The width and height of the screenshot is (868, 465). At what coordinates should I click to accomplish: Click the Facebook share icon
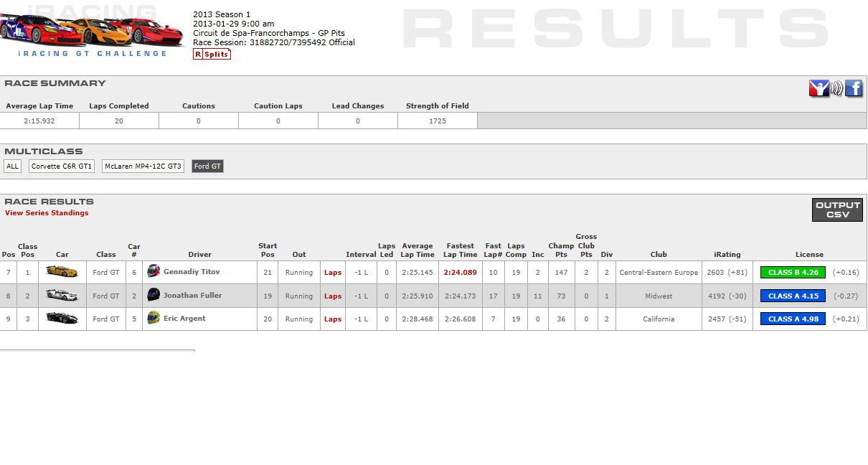pyautogui.click(x=854, y=88)
